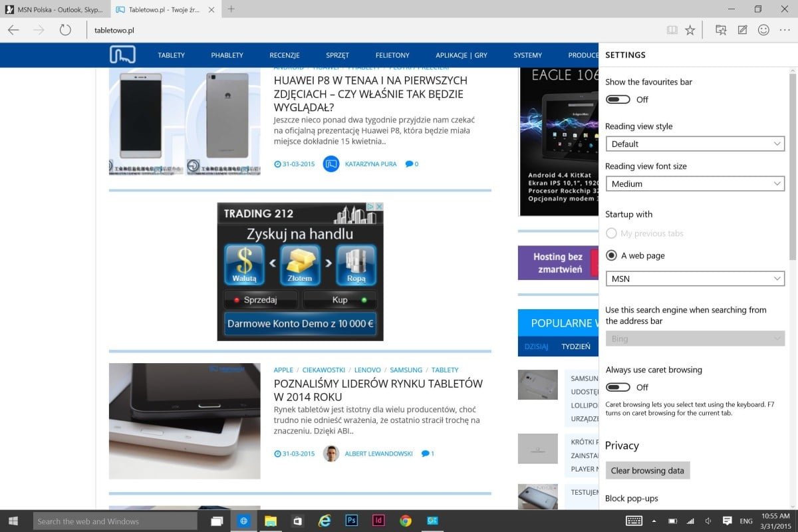This screenshot has height=532, width=798.
Task: Expand the MSN startup page dropdown
Action: (x=695, y=279)
